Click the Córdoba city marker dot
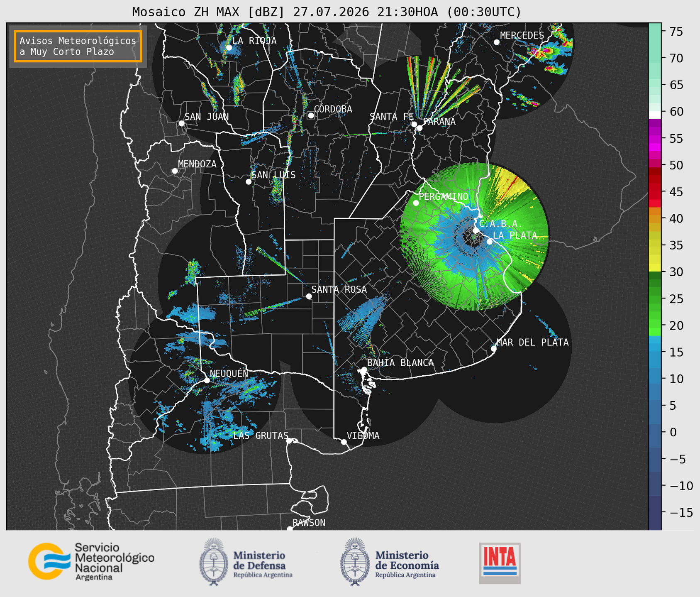This screenshot has height=597, width=700. pos(311,115)
